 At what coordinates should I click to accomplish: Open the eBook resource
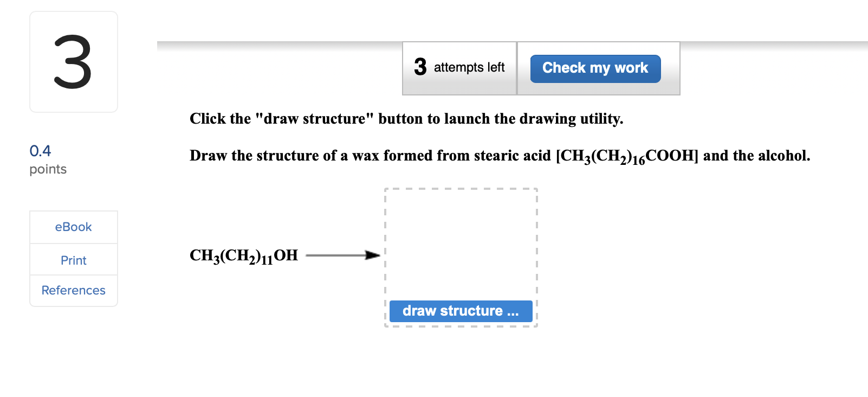73,227
